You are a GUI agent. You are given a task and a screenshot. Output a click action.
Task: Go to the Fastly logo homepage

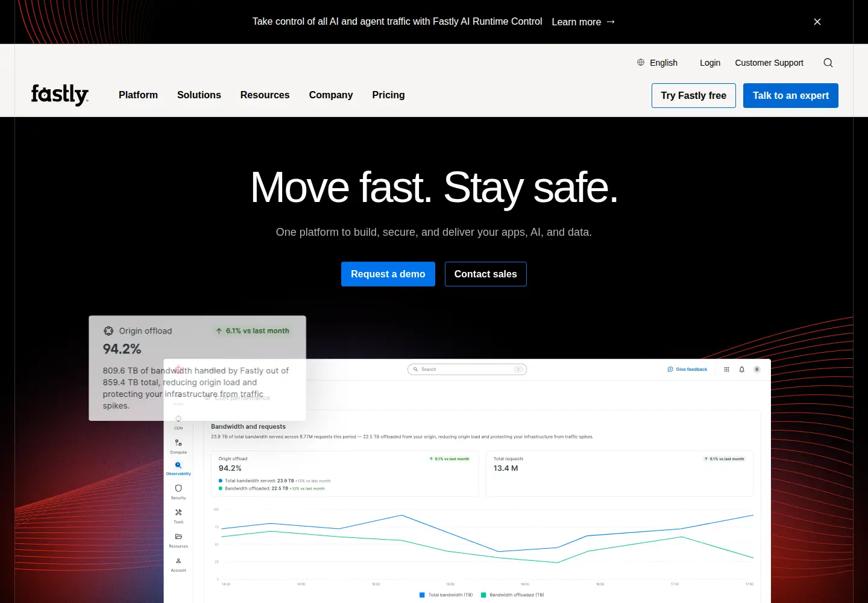pos(60,95)
